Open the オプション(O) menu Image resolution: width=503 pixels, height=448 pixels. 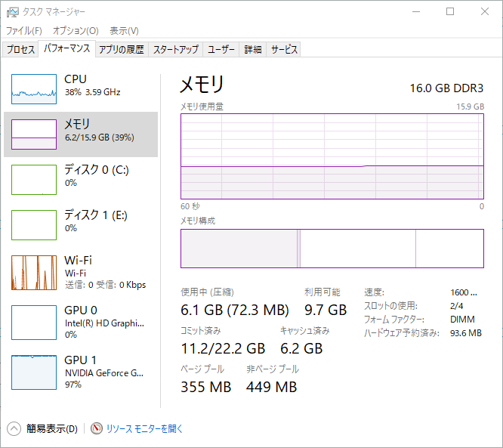pos(76,31)
